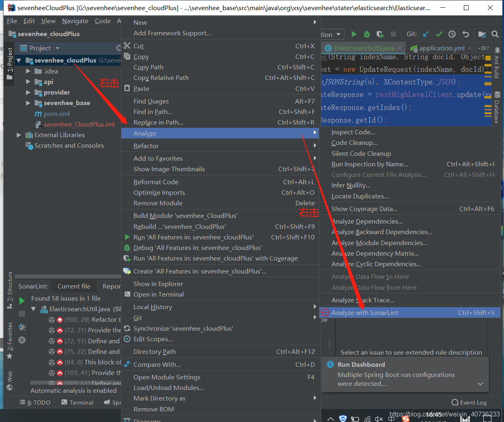
Task: Open SonarLint configure tools icon
Action: tap(22, 327)
